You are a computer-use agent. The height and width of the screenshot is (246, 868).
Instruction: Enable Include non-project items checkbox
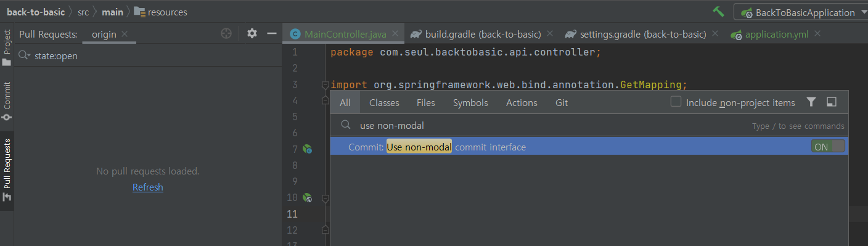676,102
